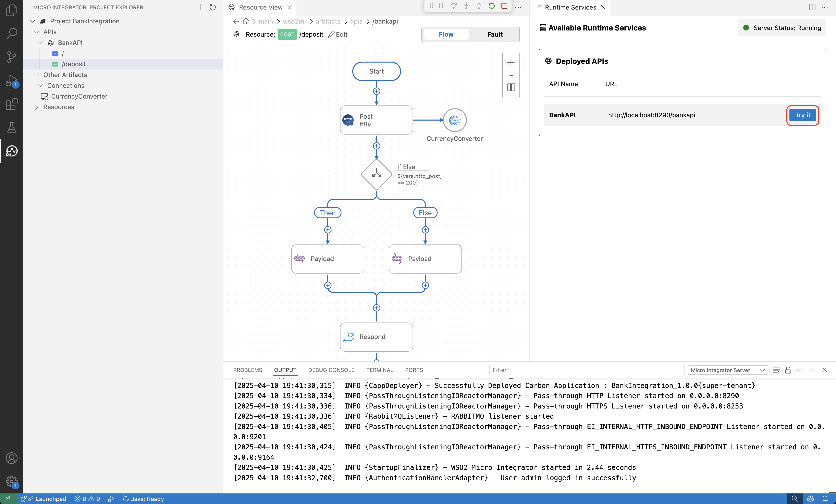The height and width of the screenshot is (504, 836).
Task: Add a new artifact with plus icon
Action: click(200, 7)
